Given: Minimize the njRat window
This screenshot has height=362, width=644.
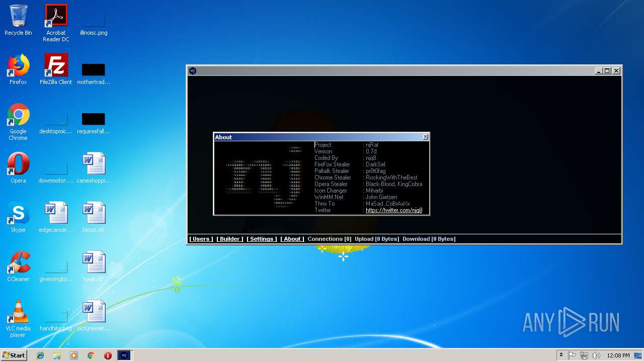Looking at the screenshot, I should click(599, 71).
